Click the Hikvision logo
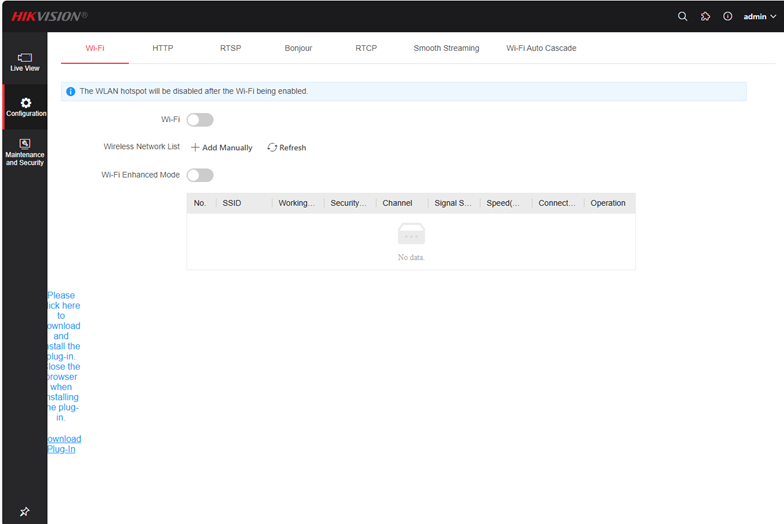784x524 pixels. (49, 16)
